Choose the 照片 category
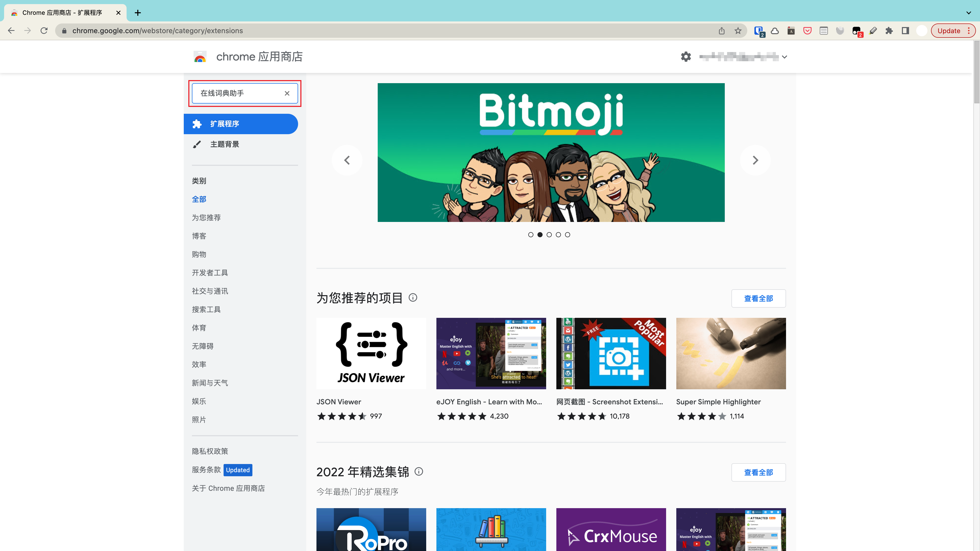 [x=199, y=419]
